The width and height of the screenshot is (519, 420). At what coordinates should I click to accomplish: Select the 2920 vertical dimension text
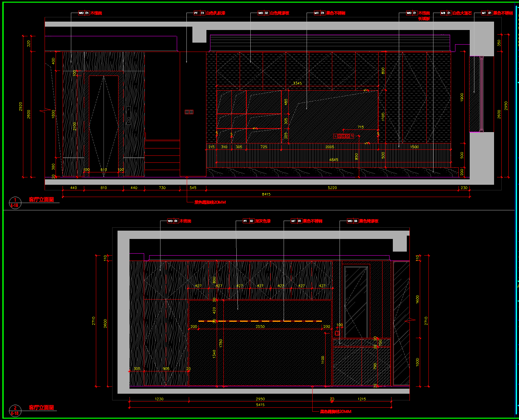click(x=21, y=106)
